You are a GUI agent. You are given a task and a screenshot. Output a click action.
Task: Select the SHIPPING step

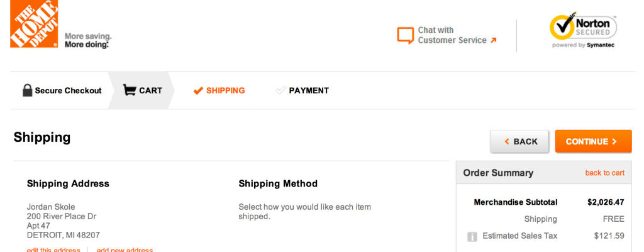[x=225, y=91]
